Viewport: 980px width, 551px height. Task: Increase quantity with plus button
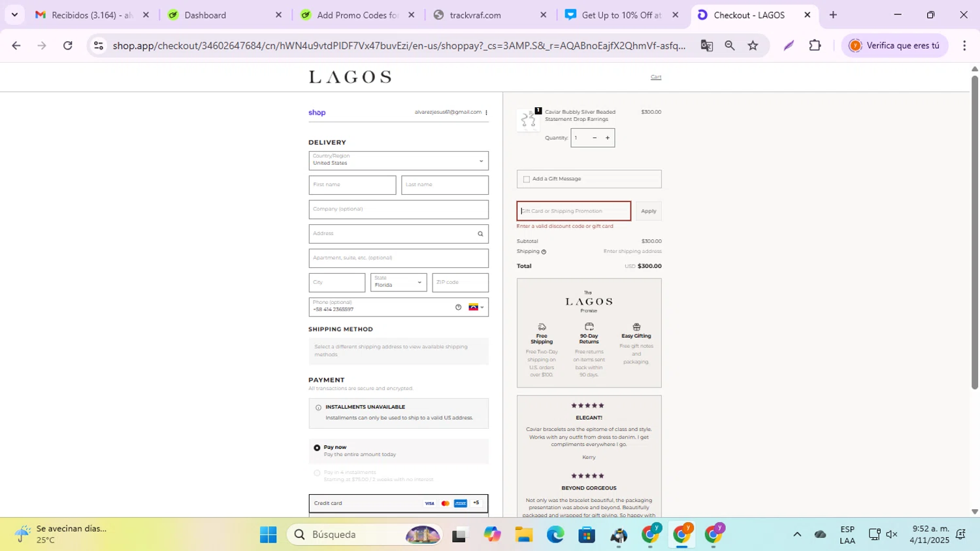(x=608, y=138)
